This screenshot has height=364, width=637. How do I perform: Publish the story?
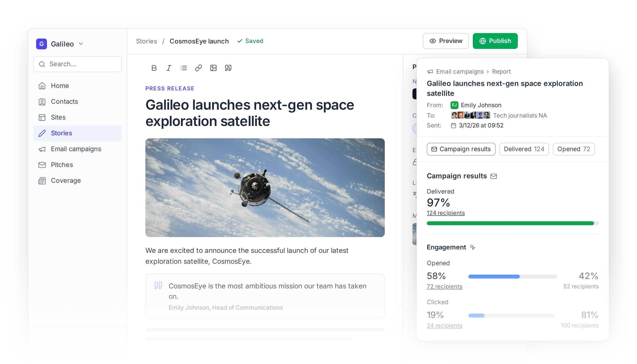[495, 41]
